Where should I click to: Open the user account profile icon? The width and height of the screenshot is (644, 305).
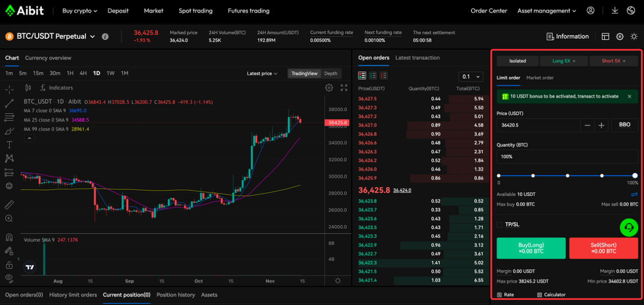591,11
